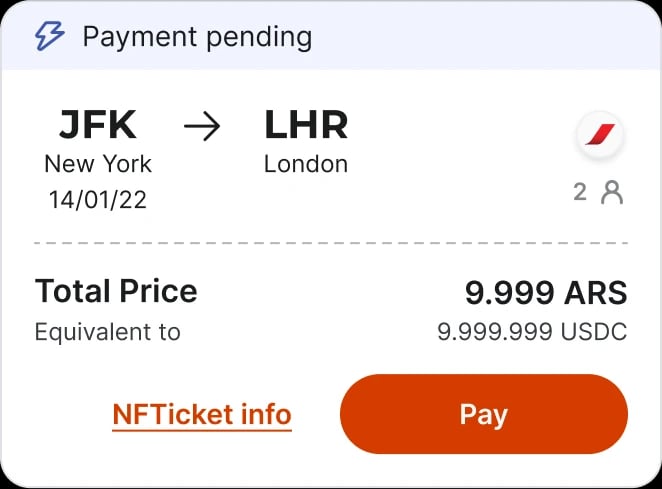Viewport: 662px width, 489px height.
Task: Click the passenger count number 2
Action: click(x=580, y=192)
